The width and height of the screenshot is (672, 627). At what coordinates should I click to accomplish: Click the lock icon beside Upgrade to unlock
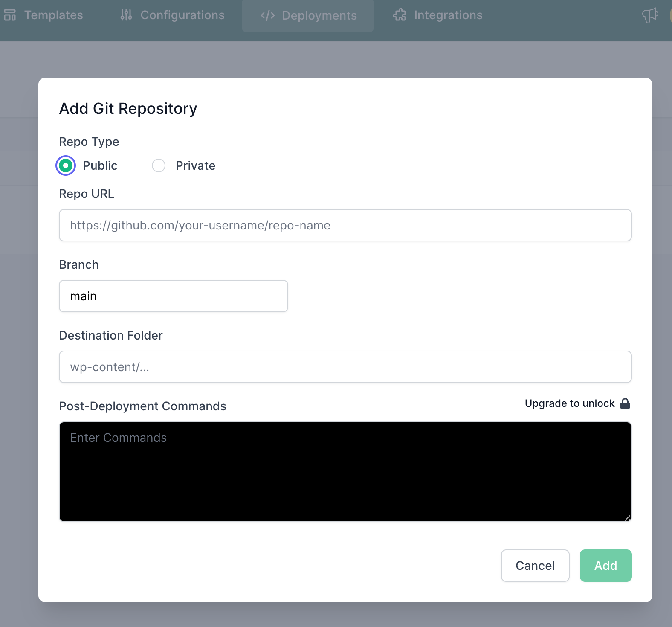pyautogui.click(x=625, y=403)
